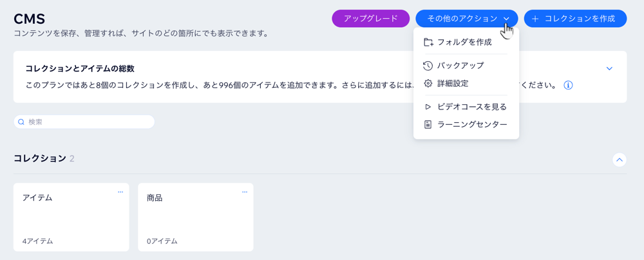Click the gear icon for 詳細設定
The width and height of the screenshot is (644, 260).
[x=428, y=84]
